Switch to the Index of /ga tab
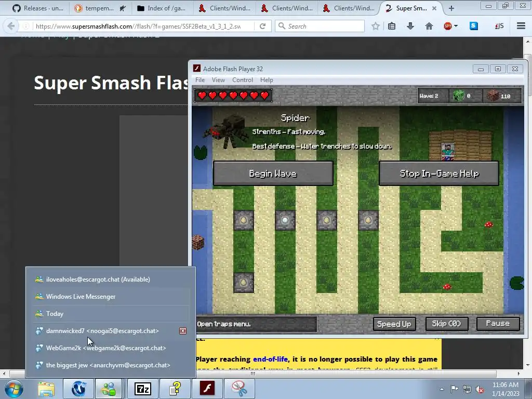This screenshot has height=399, width=532. click(x=162, y=8)
